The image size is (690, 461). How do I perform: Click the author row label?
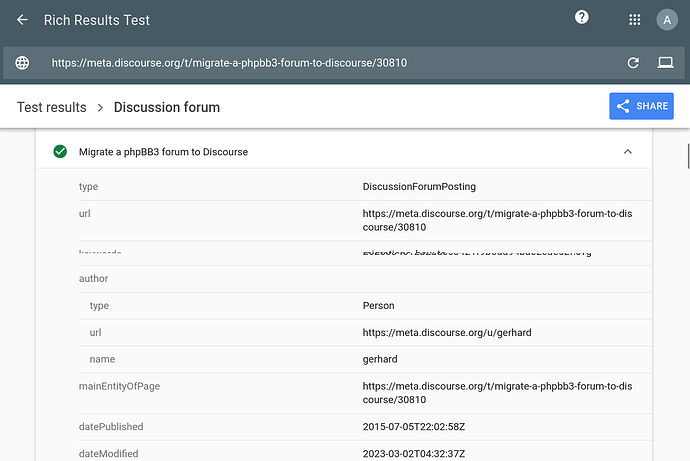(93, 278)
